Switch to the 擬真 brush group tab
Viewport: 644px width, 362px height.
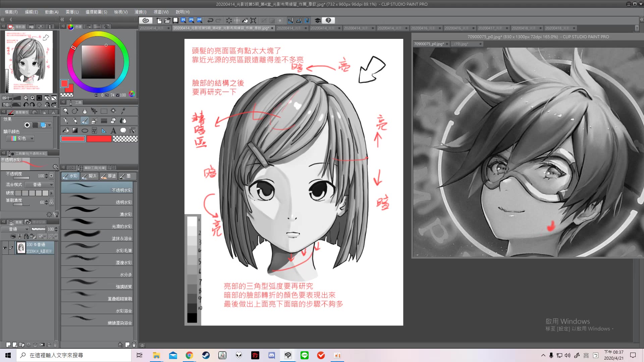(x=90, y=176)
